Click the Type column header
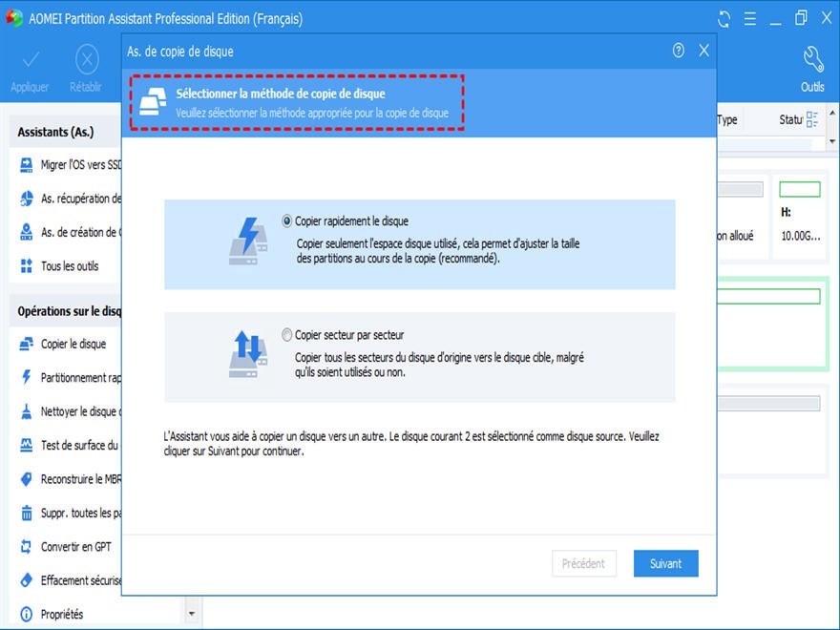 coord(726,119)
